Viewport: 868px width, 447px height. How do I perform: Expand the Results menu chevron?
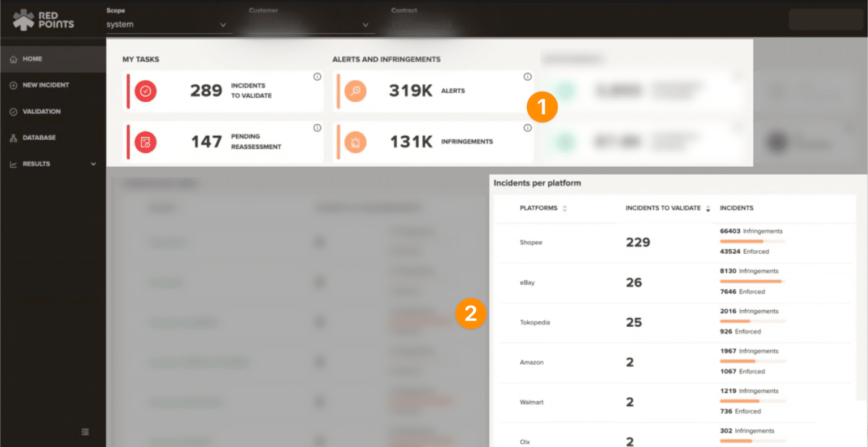94,163
